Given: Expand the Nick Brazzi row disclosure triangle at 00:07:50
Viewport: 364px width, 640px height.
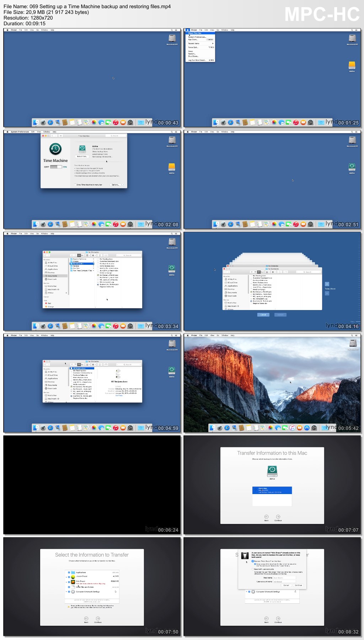Looking at the screenshot, I should click(x=66, y=582).
